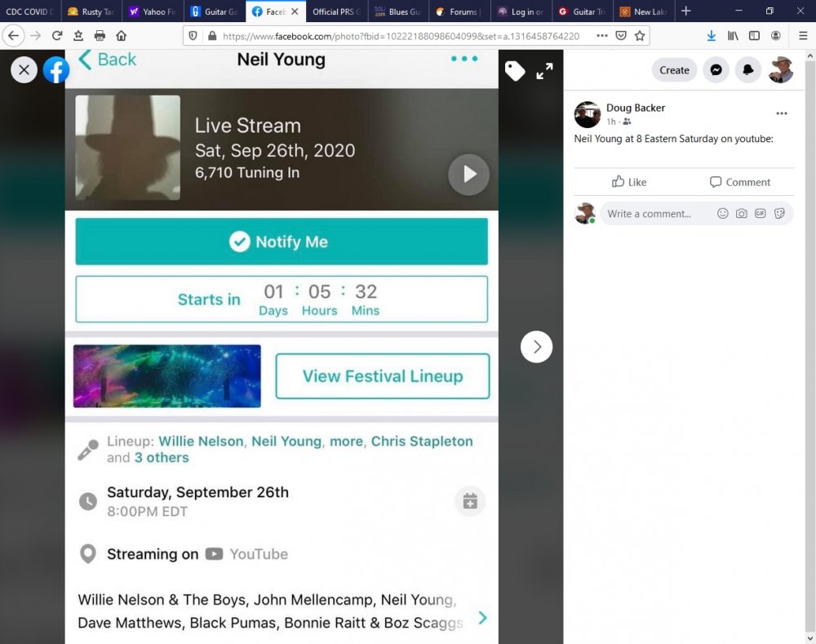Switch to the New Lake tab
The height and width of the screenshot is (644, 816).
pyautogui.click(x=645, y=11)
